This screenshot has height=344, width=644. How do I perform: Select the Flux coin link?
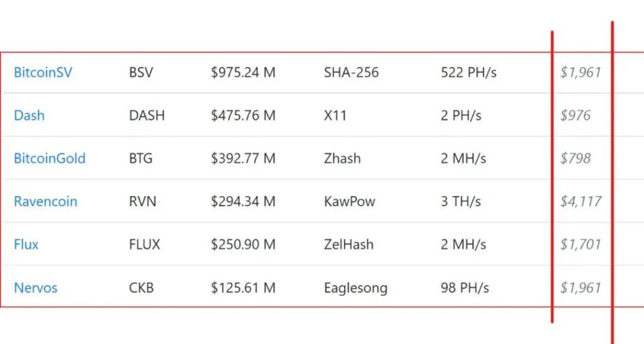26,245
